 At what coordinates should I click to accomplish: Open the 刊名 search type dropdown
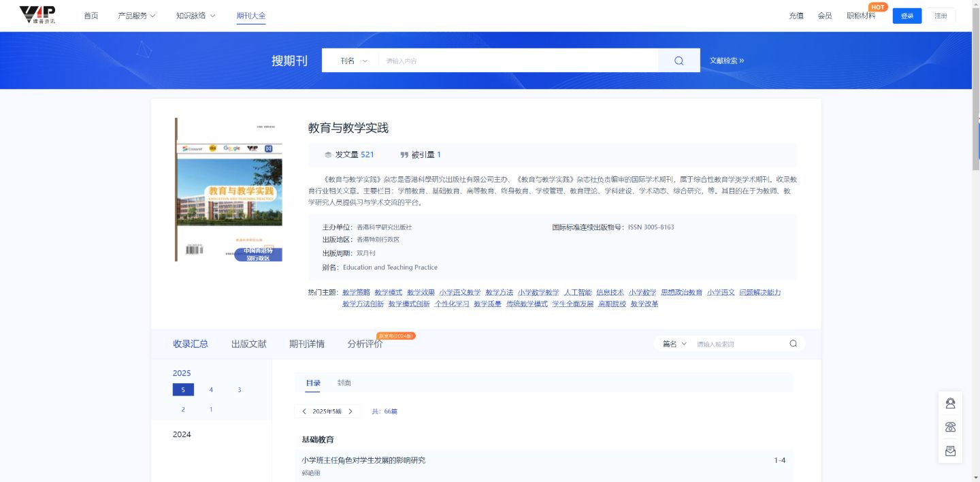(x=351, y=60)
